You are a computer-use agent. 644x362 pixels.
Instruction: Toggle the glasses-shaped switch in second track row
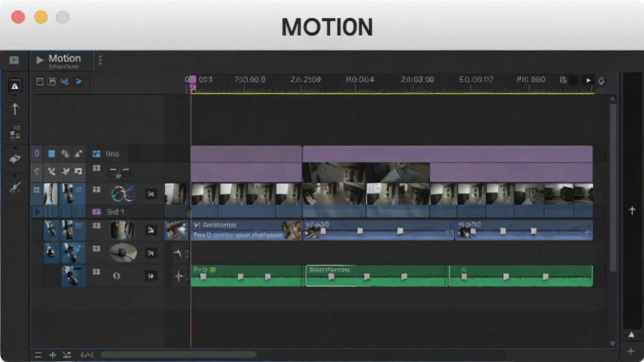(119, 172)
